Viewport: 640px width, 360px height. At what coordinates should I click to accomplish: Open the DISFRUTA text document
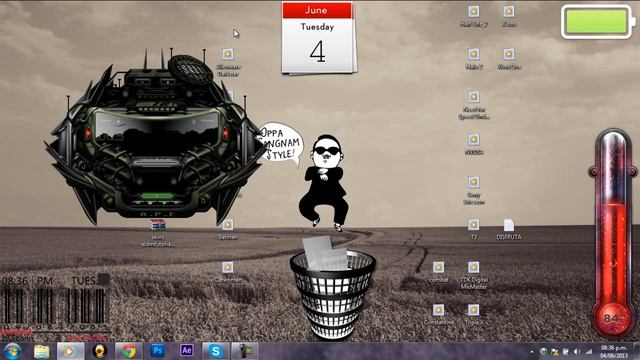click(509, 229)
